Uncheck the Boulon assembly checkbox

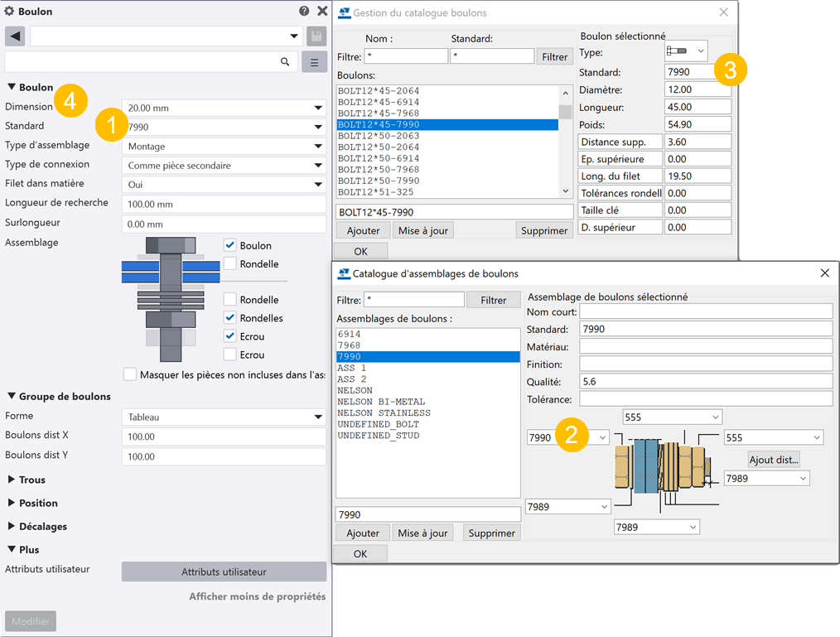(x=230, y=245)
